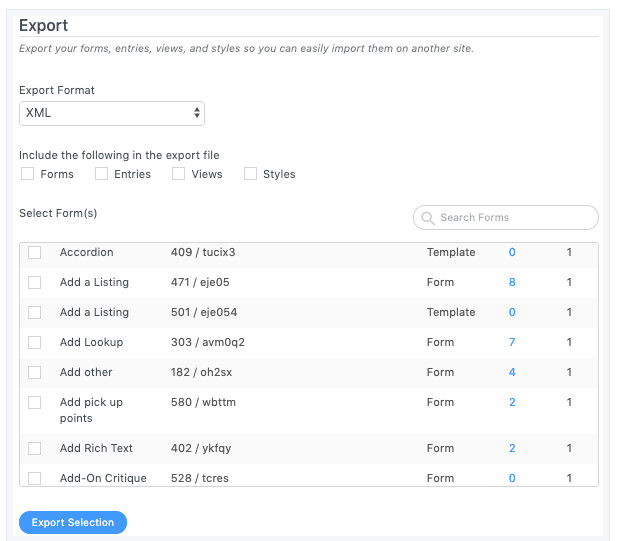Tick the Add Lookup form checkbox
The height and width of the screenshot is (541, 627).
35,343
